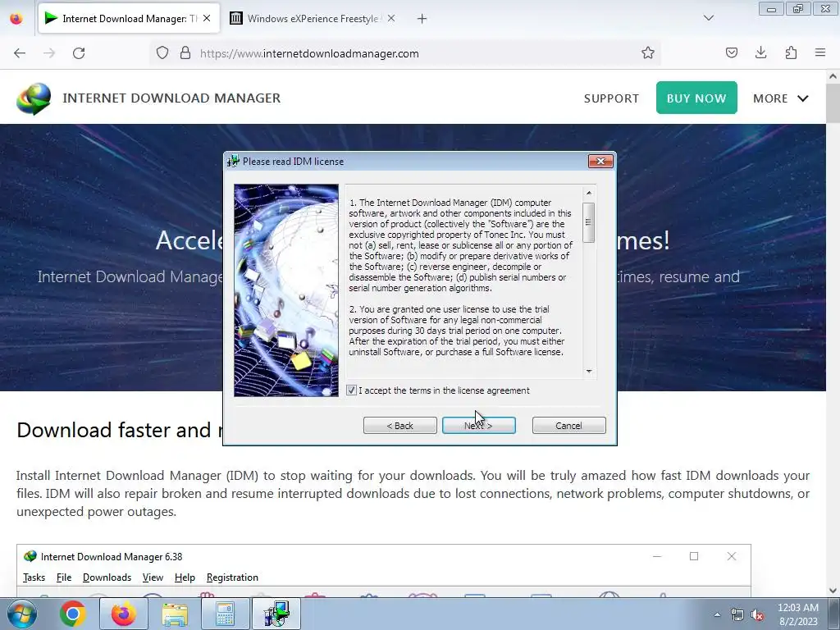
Task: Click the license text scrollbar thumb
Action: 589,222
